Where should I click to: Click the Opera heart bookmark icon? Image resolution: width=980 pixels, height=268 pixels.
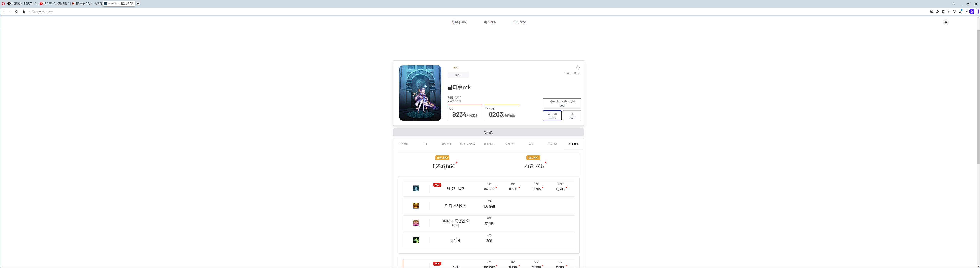(955, 12)
